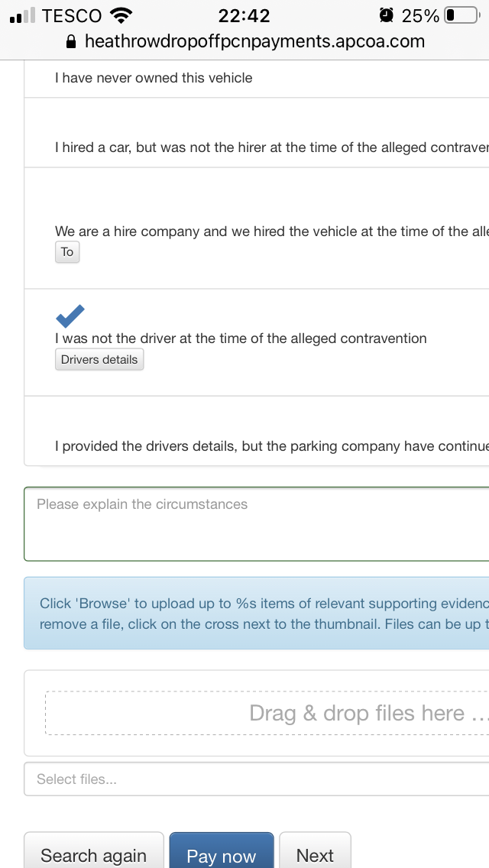489x868 pixels.
Task: Tap the alarm clock status icon
Action: 387,15
